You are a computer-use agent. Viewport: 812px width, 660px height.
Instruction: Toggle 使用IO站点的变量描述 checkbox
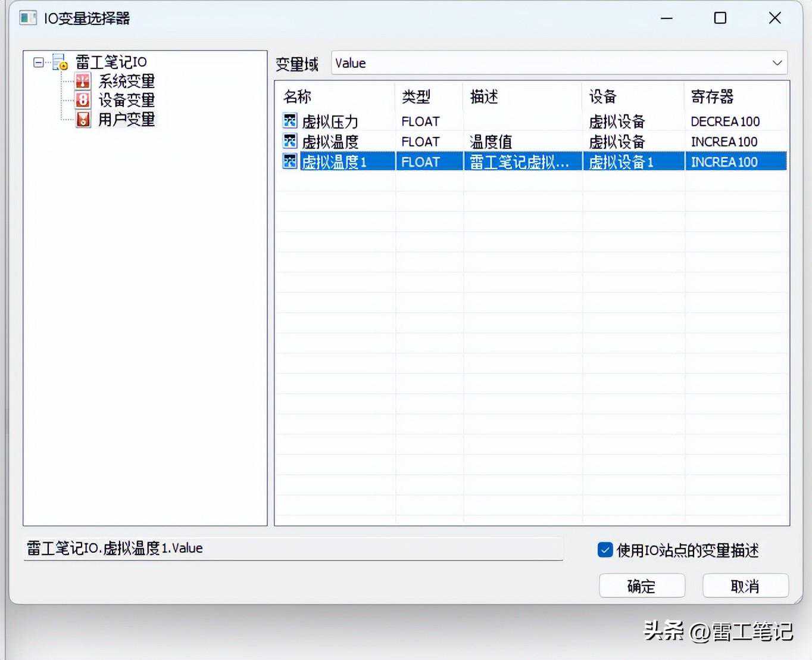click(x=605, y=550)
